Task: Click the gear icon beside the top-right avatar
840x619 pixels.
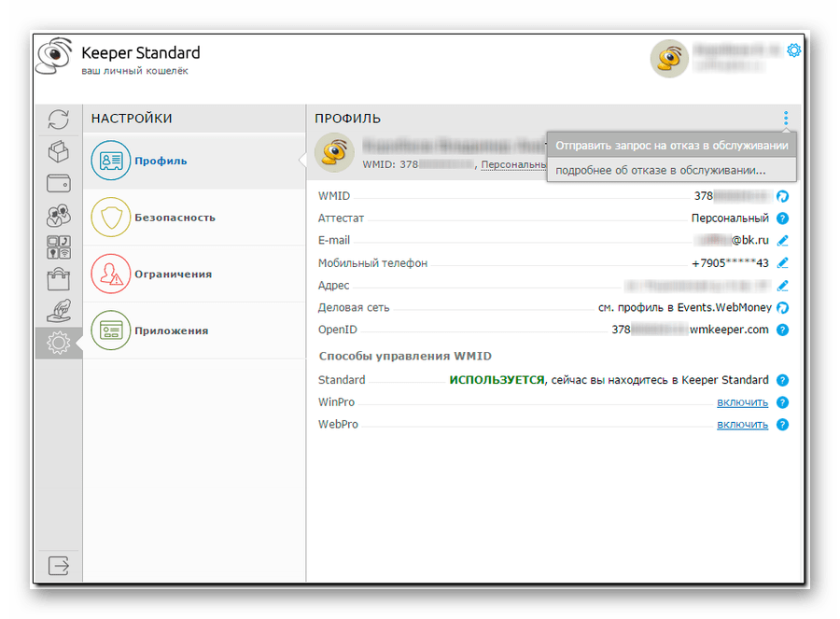Action: point(793,50)
